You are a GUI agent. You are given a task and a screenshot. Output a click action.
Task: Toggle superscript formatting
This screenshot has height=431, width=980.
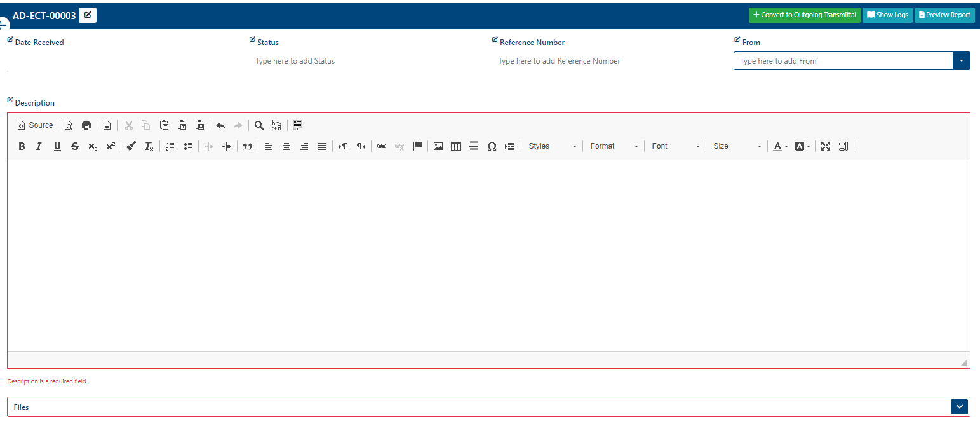[x=111, y=146]
